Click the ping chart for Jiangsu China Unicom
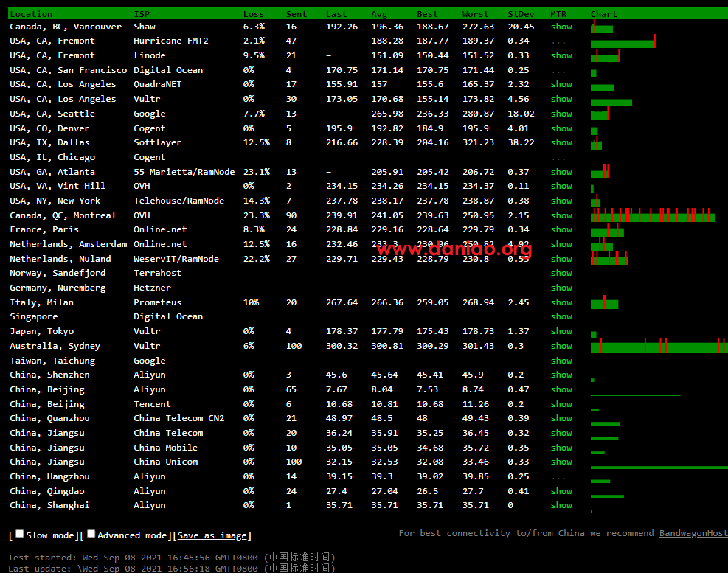728x573 pixels. (x=659, y=467)
